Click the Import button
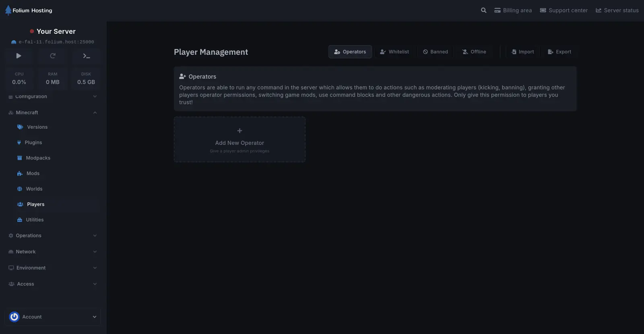 click(x=522, y=52)
